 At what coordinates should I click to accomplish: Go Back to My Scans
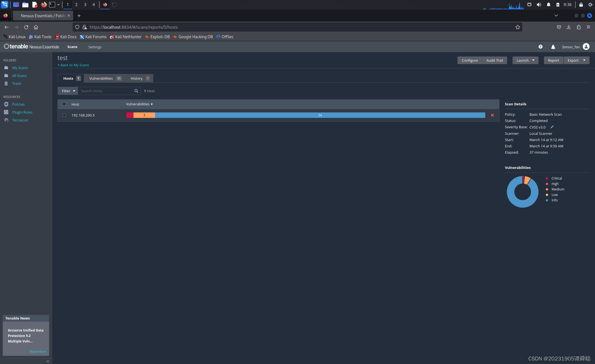(x=73, y=65)
